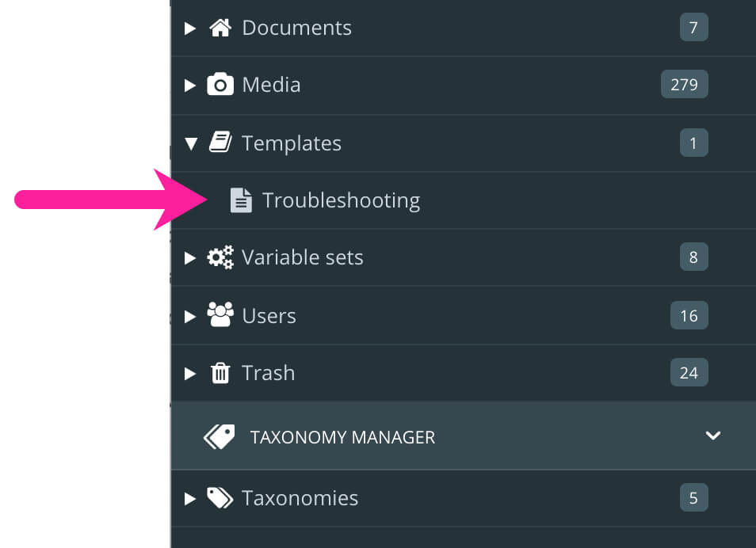The height and width of the screenshot is (548, 756).
Task: Open the Trash section label
Action: click(268, 372)
